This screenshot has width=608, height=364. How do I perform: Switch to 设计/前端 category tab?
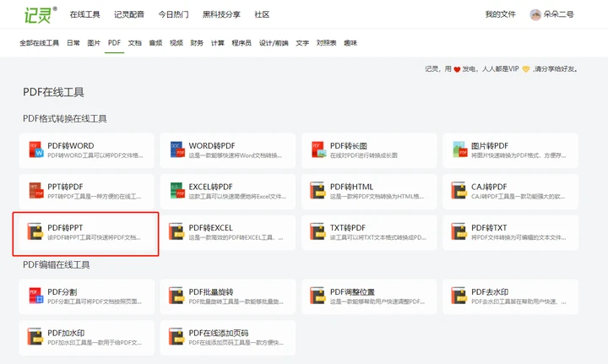(274, 43)
